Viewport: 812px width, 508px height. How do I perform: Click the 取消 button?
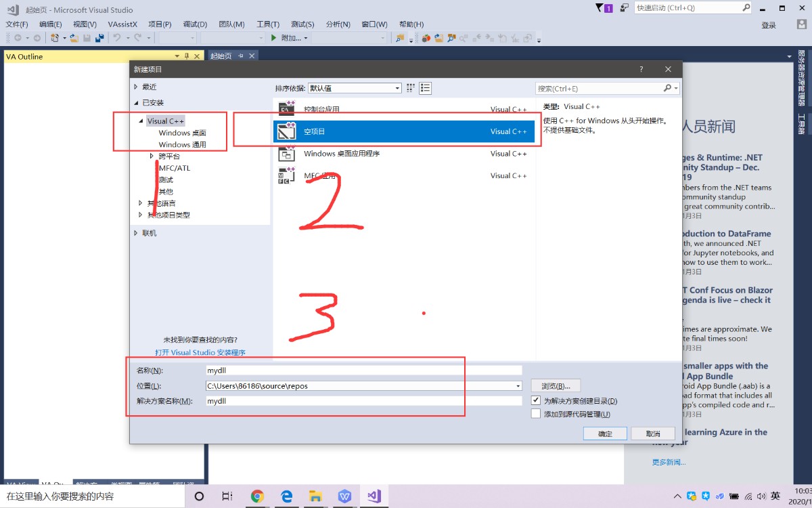click(653, 433)
